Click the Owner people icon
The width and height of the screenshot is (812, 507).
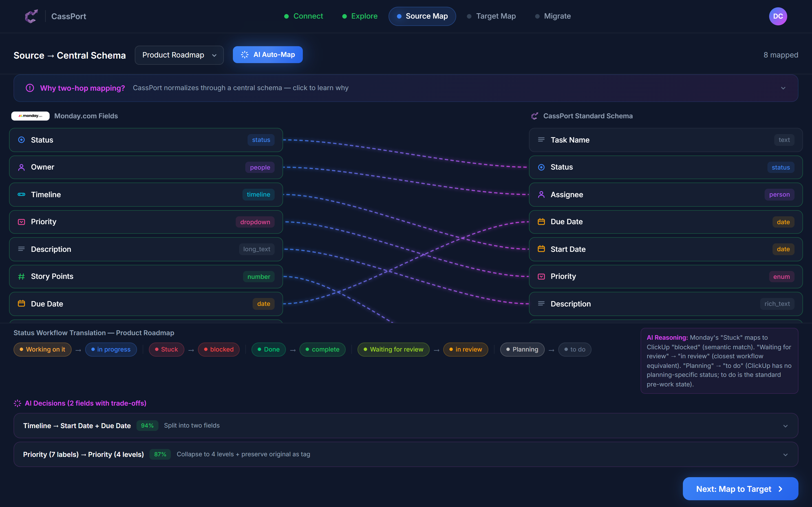[21, 167]
